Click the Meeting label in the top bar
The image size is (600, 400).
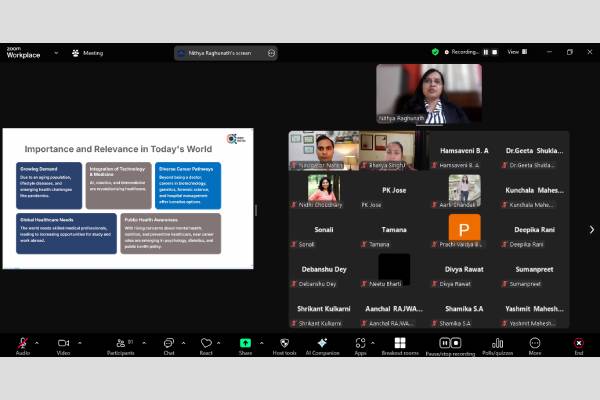(93, 53)
